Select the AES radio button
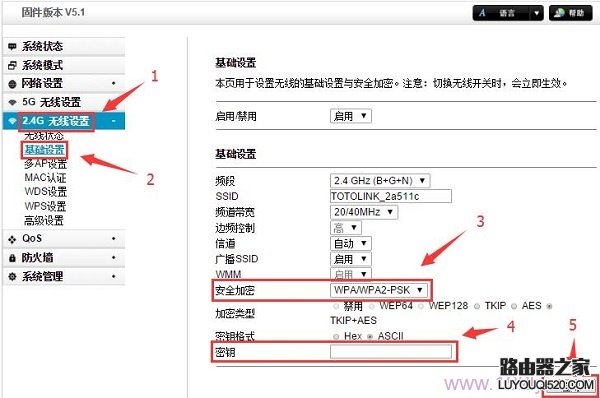This screenshot has height=398, width=600. point(514,306)
